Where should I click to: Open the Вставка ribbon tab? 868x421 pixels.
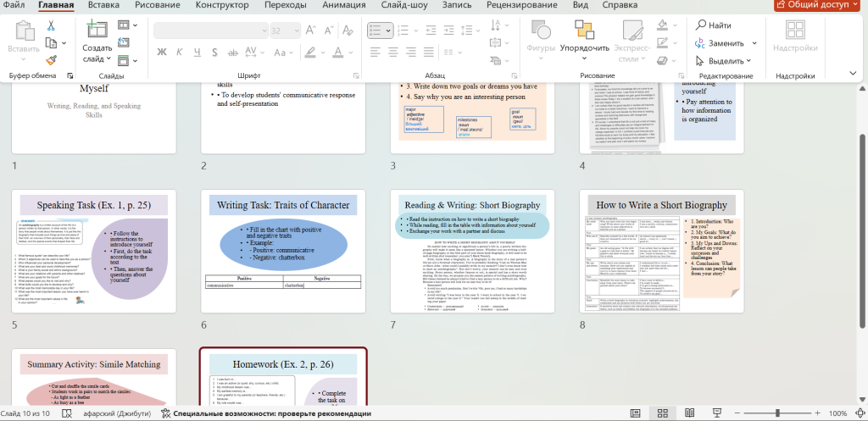click(103, 5)
